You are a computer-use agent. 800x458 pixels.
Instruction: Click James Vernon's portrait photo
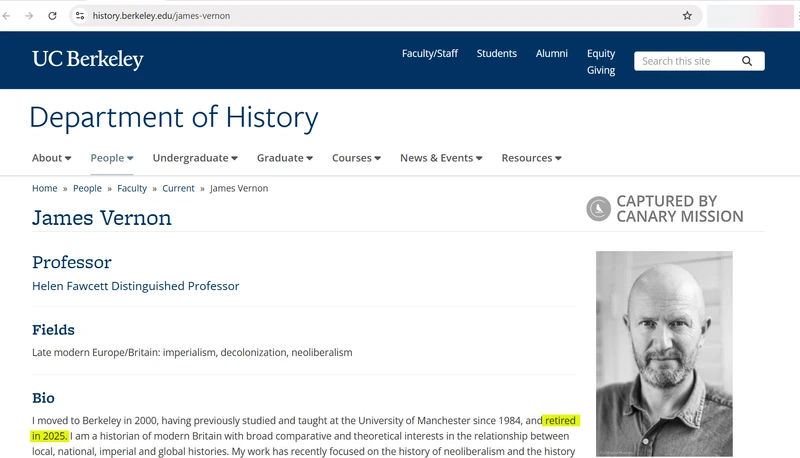[x=664, y=353]
